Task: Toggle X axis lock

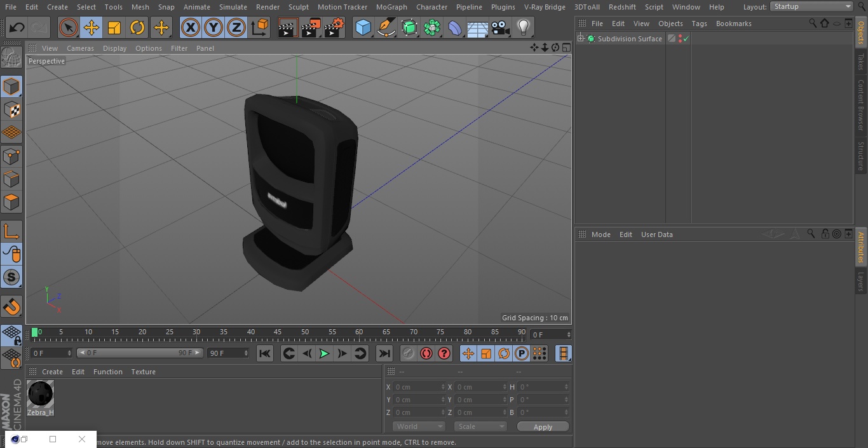Action: [190, 27]
